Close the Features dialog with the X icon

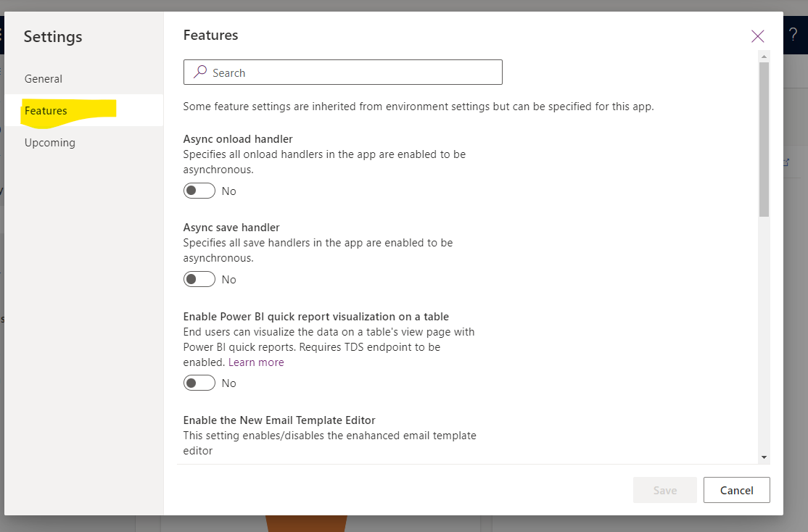[757, 36]
